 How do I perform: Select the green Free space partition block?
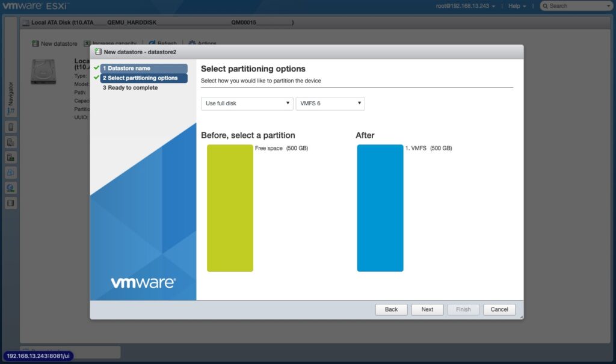[x=230, y=208]
